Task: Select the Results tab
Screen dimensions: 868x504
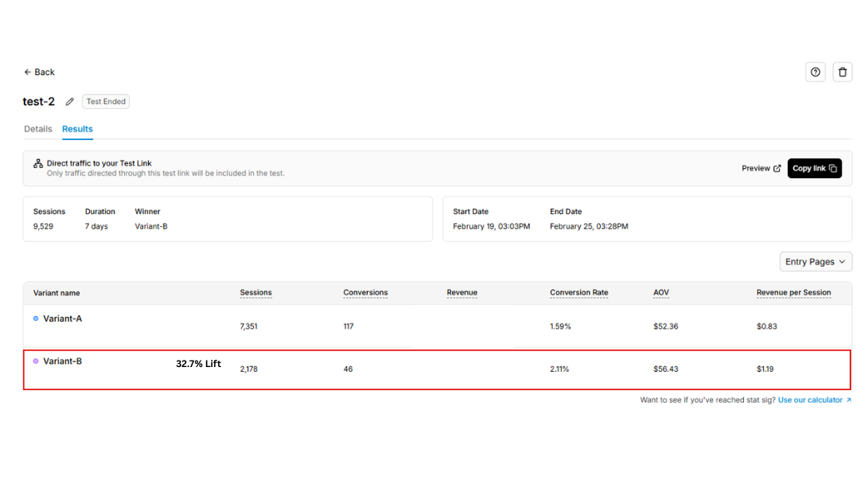Action: coord(77,128)
